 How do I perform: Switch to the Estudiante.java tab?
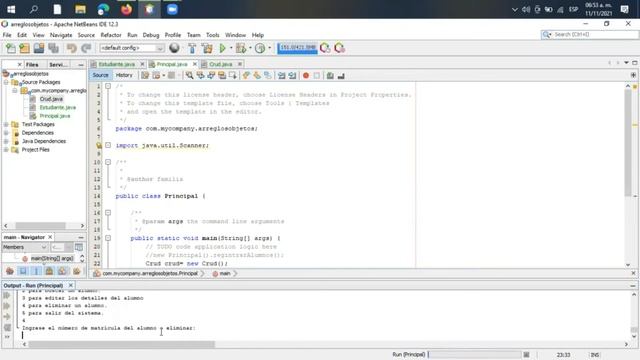(x=116, y=64)
